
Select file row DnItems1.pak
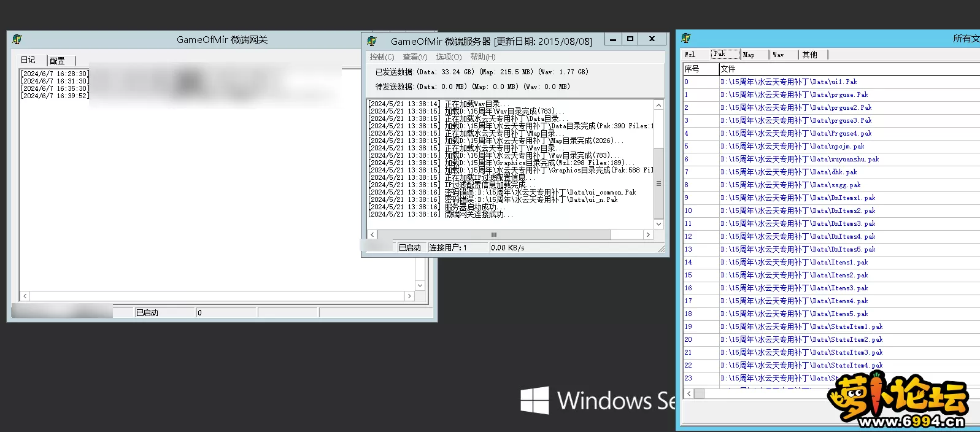pos(831,198)
